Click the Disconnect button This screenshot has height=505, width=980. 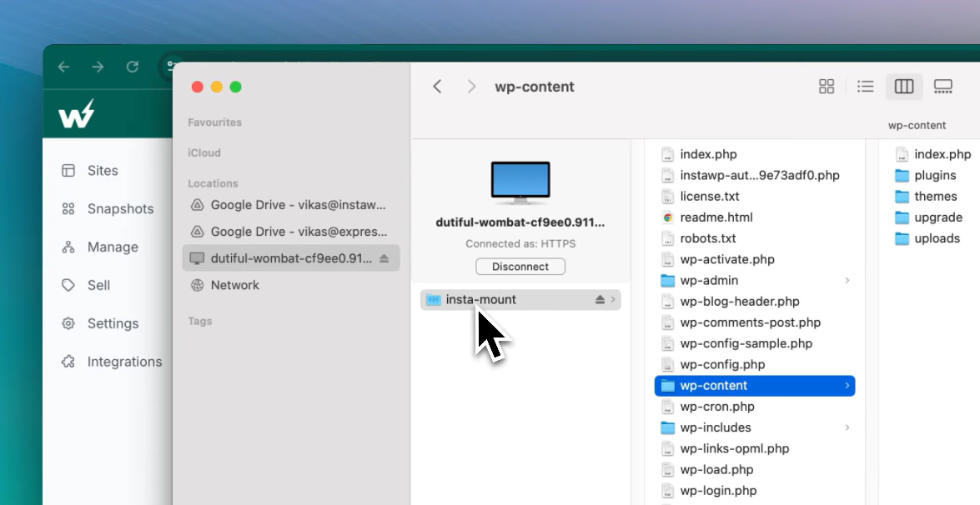(520, 267)
